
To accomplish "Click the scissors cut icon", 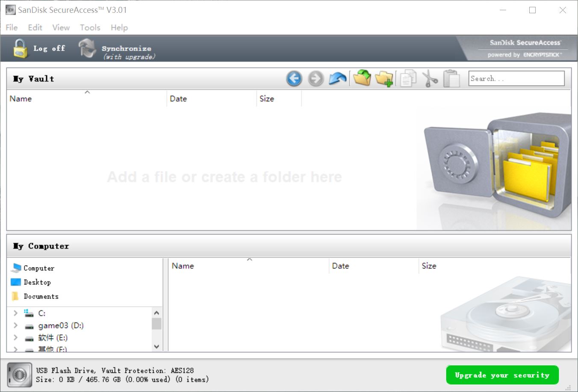I will point(430,79).
